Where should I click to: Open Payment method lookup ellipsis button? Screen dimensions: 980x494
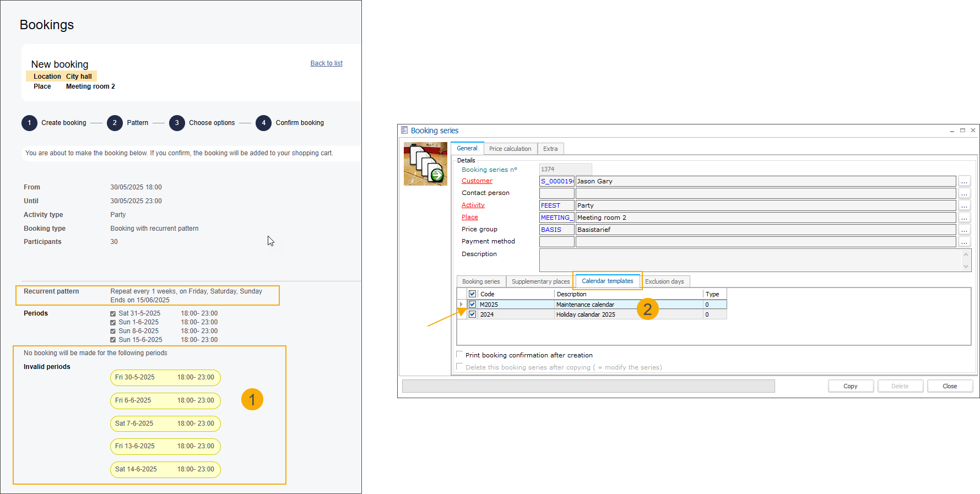pyautogui.click(x=964, y=242)
